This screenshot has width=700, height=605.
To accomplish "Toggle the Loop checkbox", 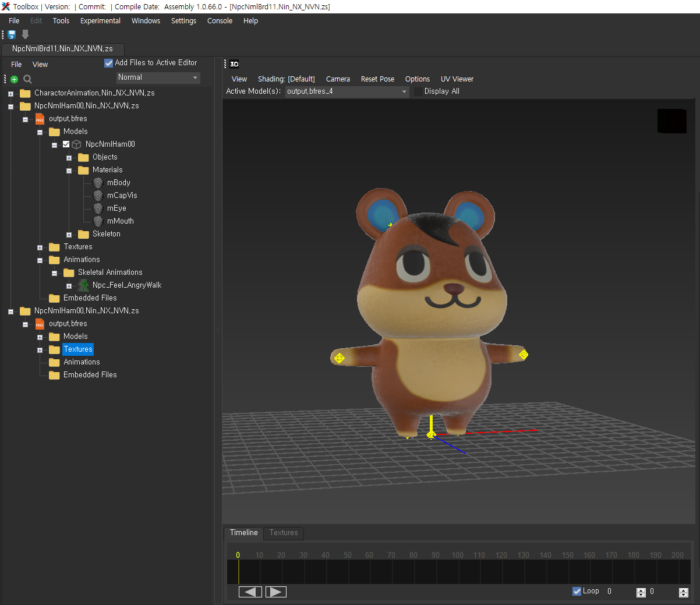I will (577, 591).
